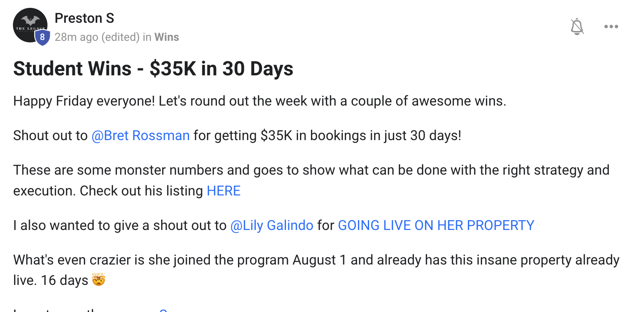
Task: Click the "live. 16 days" text
Action: pos(51,280)
